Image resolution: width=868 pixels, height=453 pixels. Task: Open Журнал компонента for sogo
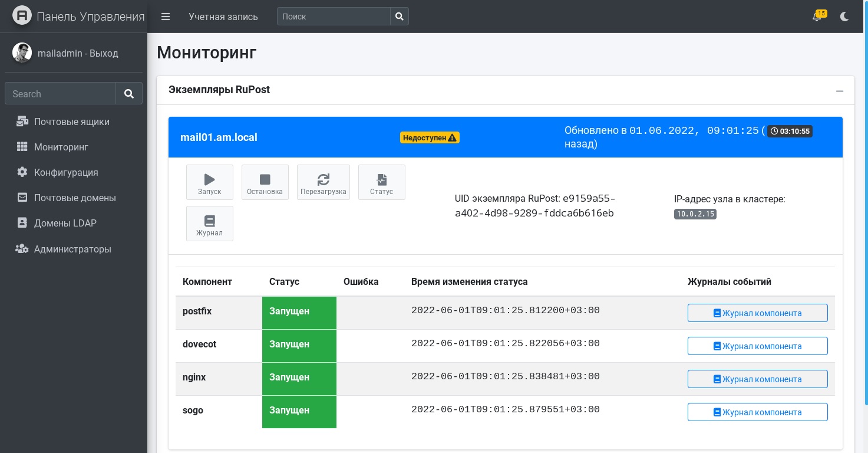757,412
